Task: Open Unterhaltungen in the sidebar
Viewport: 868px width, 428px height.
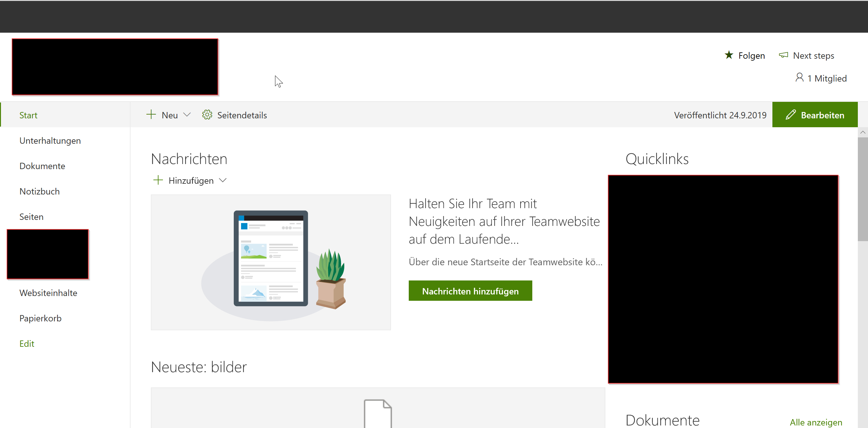Action: coord(50,141)
